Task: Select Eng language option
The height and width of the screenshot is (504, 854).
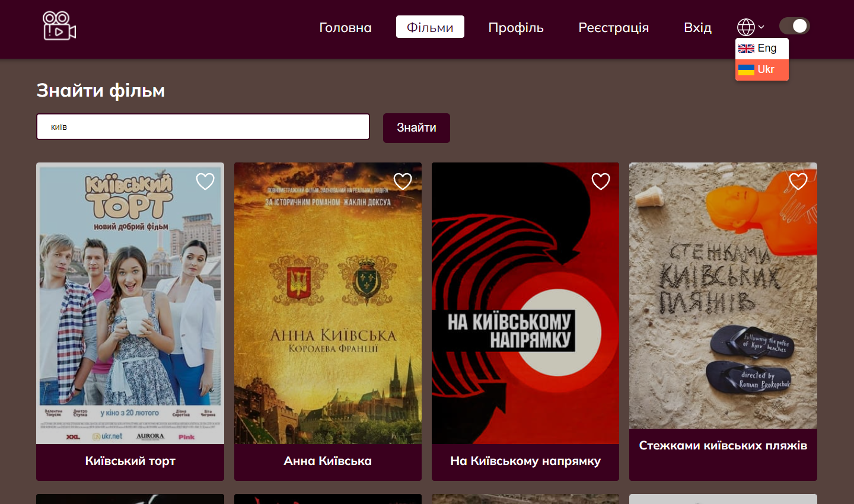Action: (x=762, y=49)
